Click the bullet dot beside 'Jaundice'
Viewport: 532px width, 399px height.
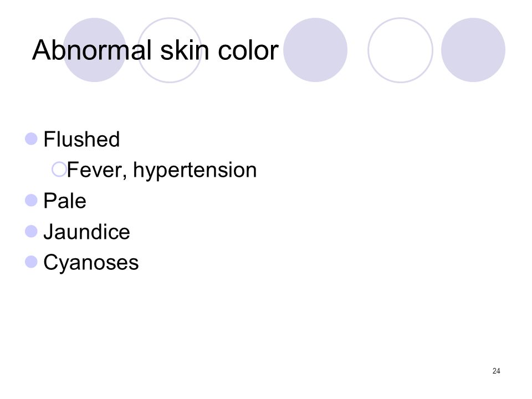[x=31, y=232]
